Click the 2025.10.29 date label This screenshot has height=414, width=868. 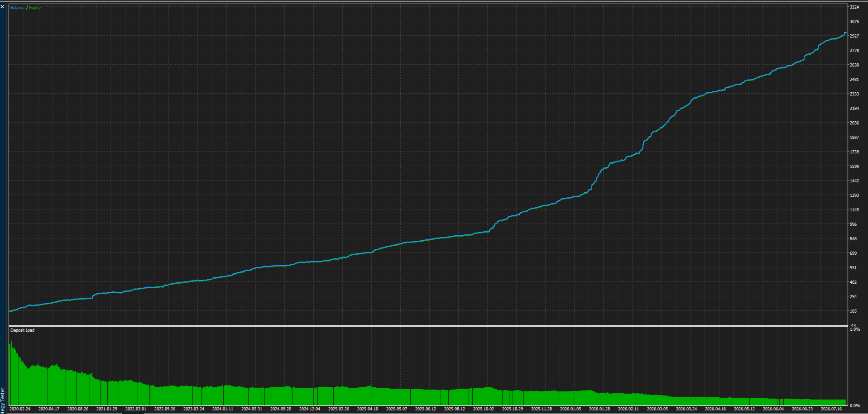tap(513, 409)
